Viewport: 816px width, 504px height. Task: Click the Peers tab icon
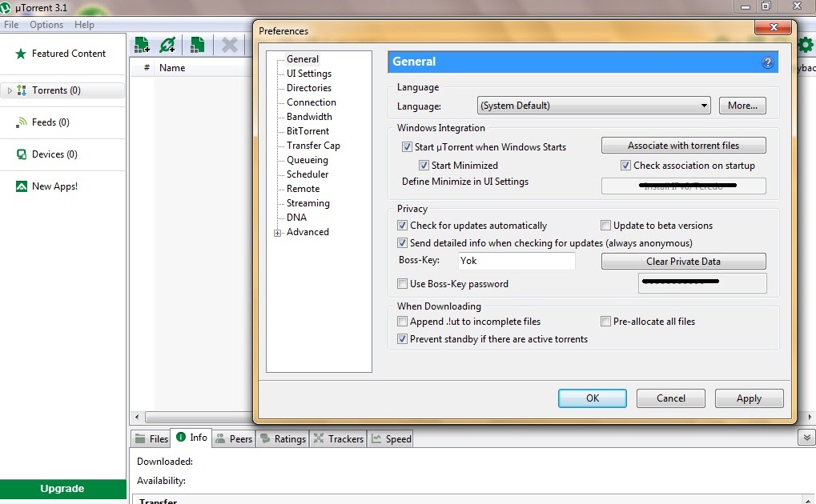point(220,438)
